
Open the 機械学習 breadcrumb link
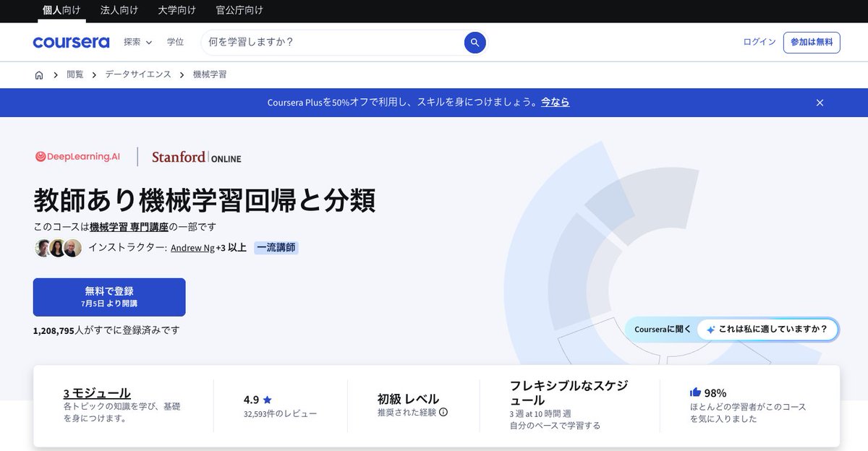coord(210,74)
